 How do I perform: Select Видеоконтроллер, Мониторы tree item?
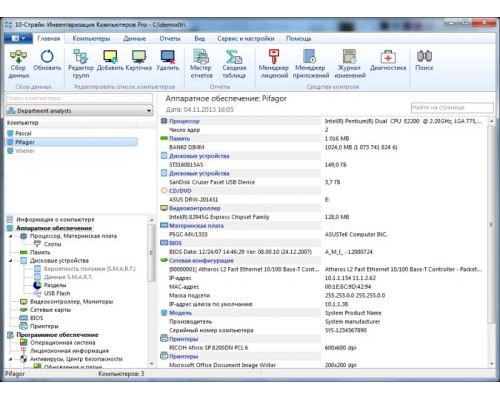tap(71, 302)
